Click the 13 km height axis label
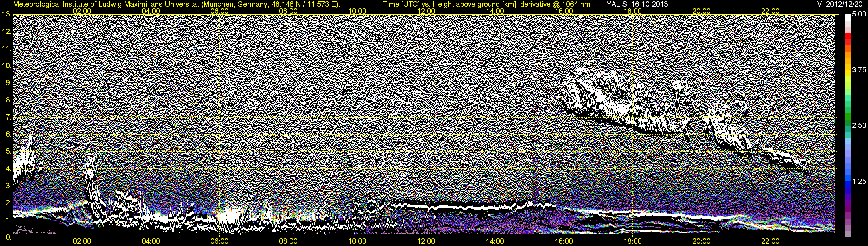This screenshot has height=246, width=868. tap(6, 14)
